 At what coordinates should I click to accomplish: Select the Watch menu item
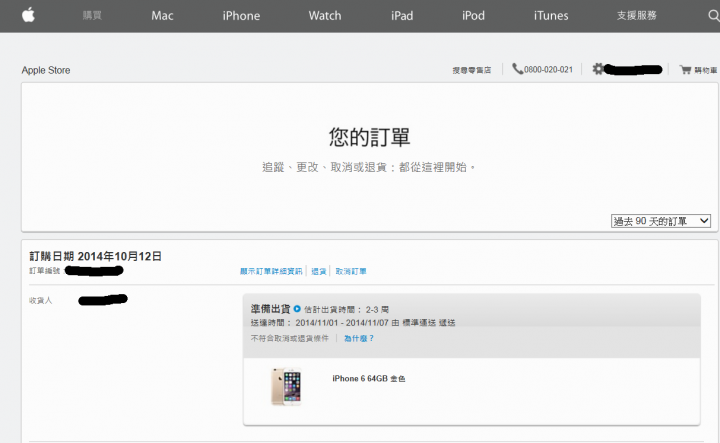coord(325,16)
